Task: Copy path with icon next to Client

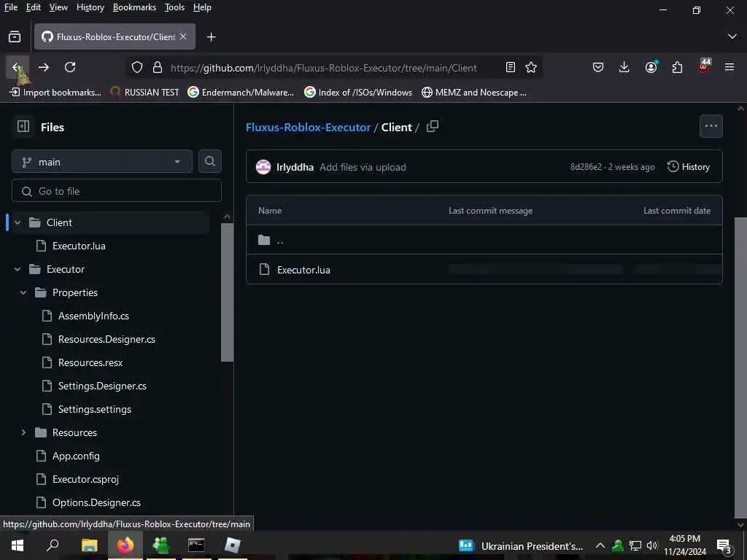Action: pos(432,127)
